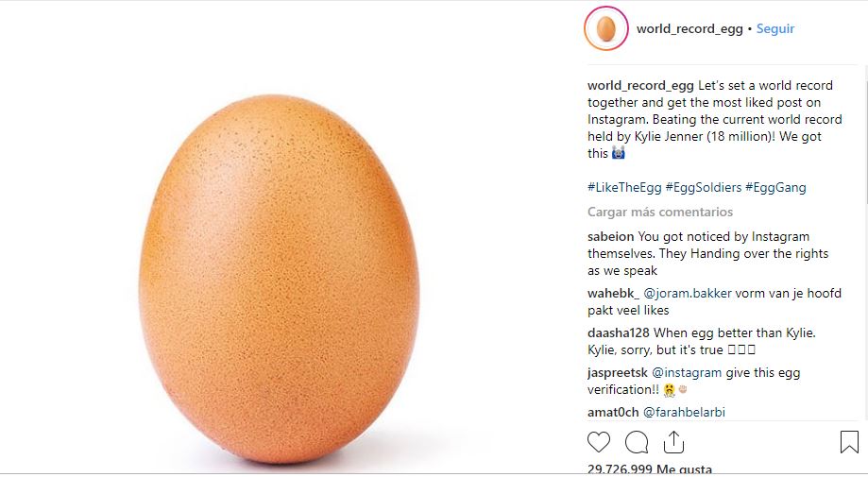The height and width of the screenshot is (477, 868).
Task: Open the #EggGang hashtag
Action: 775,187
